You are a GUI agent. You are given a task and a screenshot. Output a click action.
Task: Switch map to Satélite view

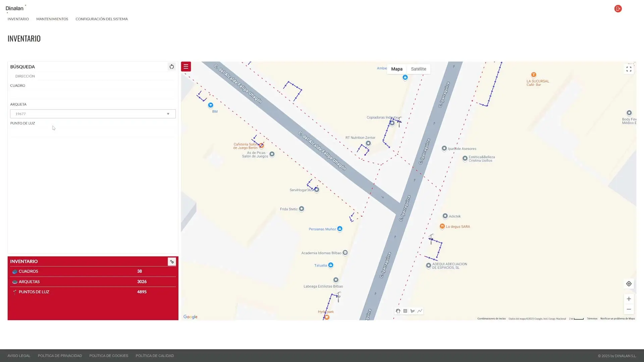tap(418, 69)
